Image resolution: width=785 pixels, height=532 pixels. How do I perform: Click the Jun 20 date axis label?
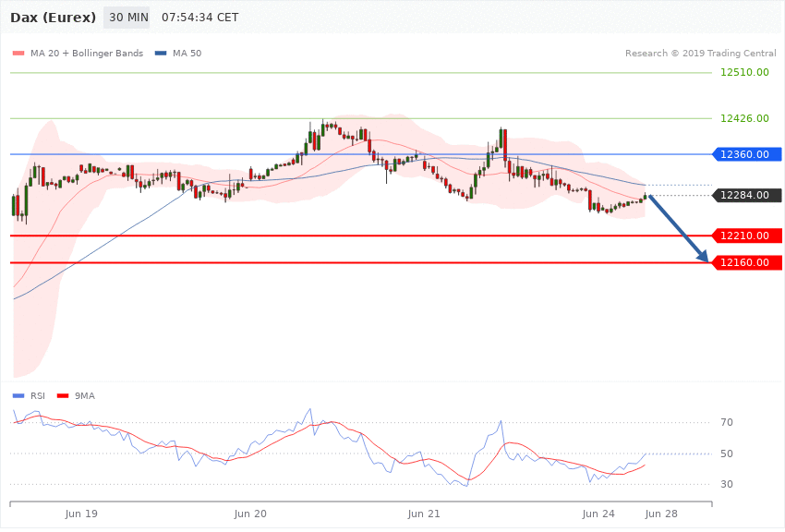(250, 514)
